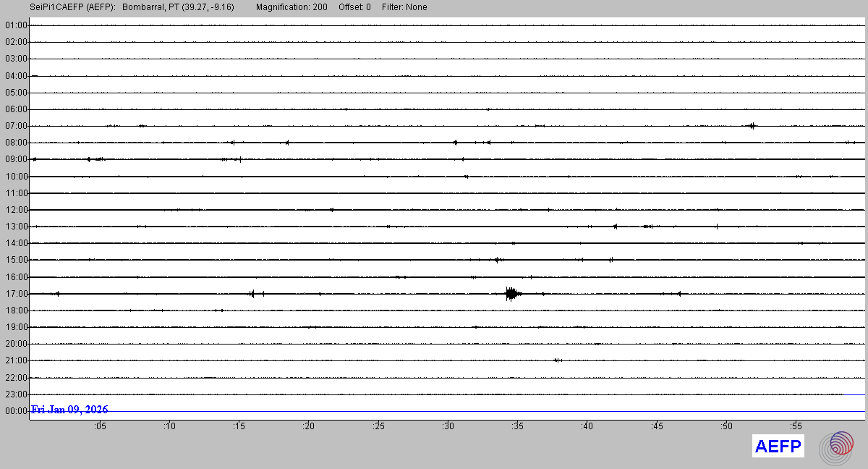Screen dimensions: 868x469
Task: Click the AEFP logo
Action: [778, 447]
